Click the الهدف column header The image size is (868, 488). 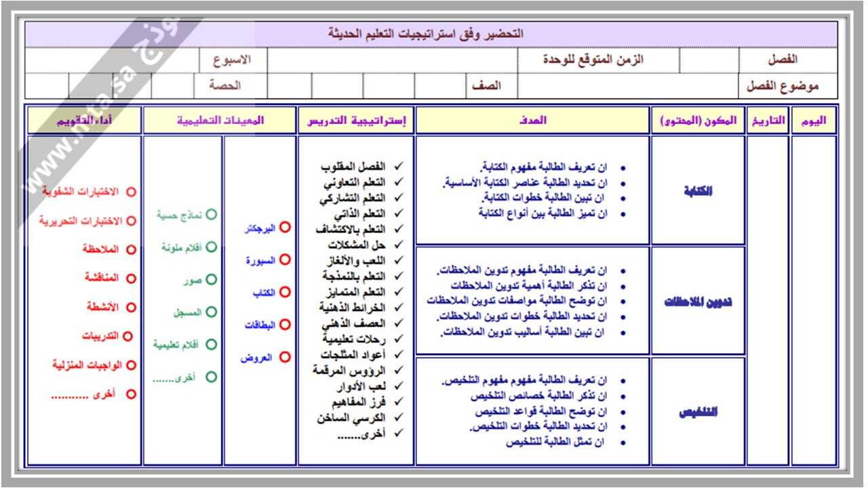click(x=533, y=121)
